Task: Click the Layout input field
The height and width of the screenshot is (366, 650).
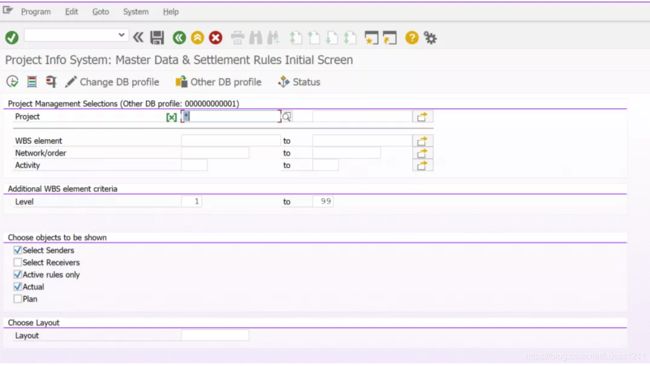Action: click(215, 335)
